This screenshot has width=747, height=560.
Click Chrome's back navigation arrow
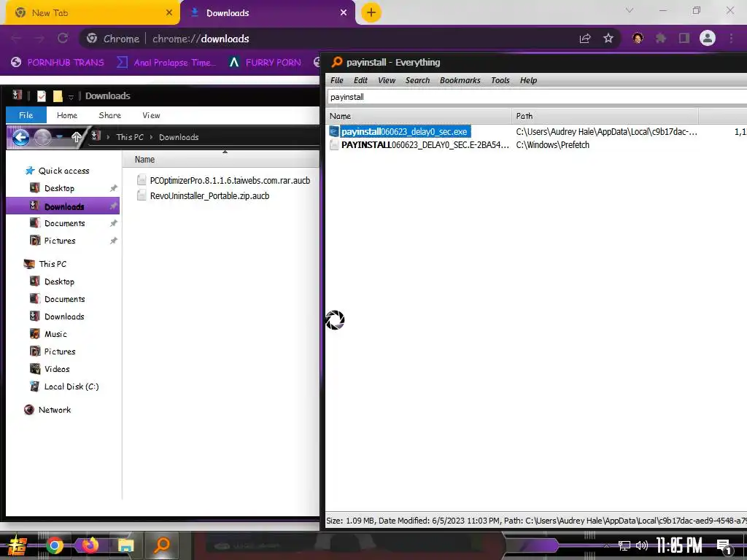tap(16, 39)
